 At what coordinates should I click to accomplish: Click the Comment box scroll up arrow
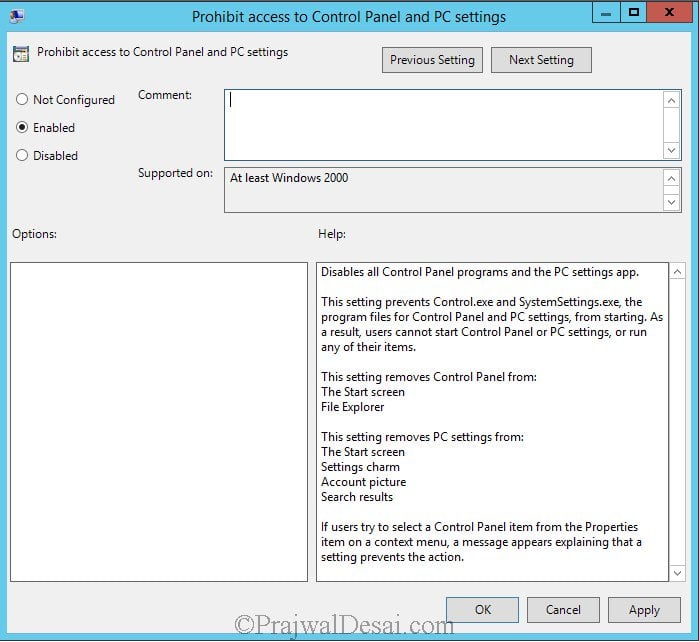[671, 100]
